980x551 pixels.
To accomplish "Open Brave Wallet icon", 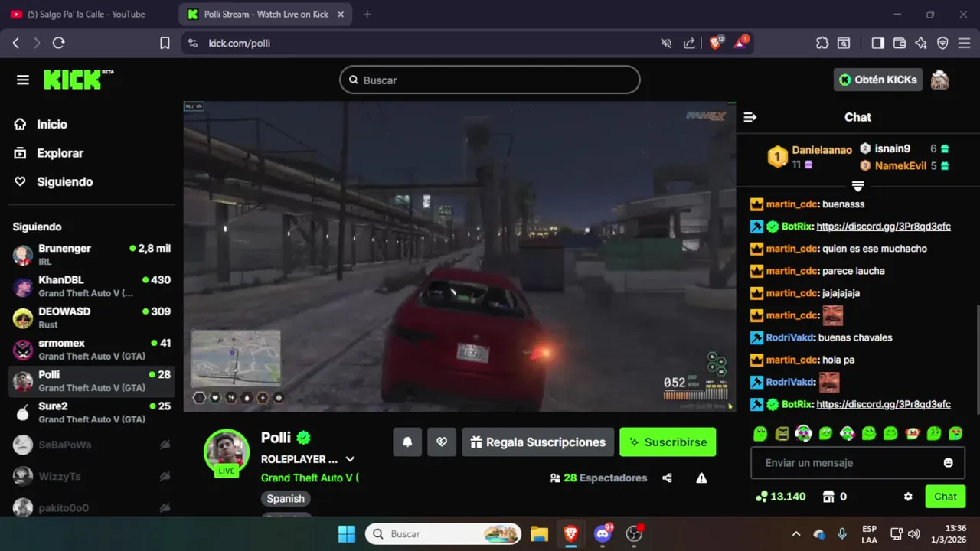I will click(x=900, y=44).
